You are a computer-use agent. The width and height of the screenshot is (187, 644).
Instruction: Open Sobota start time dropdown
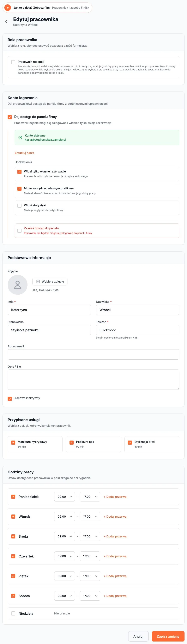[x=65, y=596]
